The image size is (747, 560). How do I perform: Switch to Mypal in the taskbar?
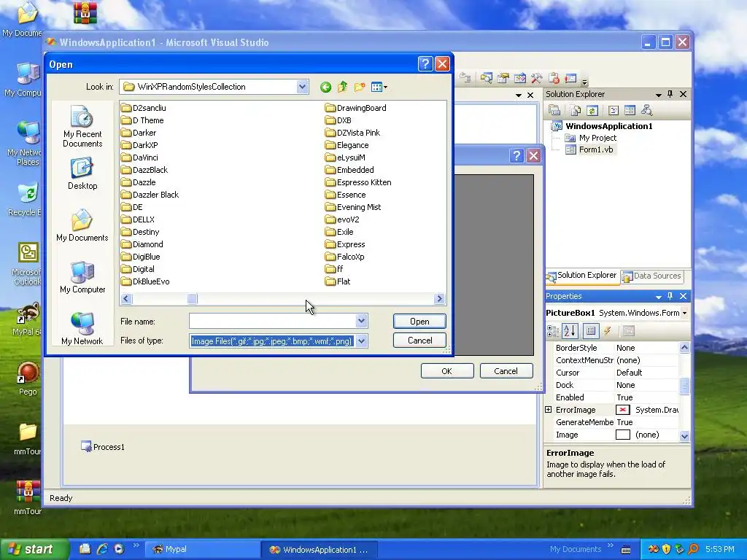201,549
